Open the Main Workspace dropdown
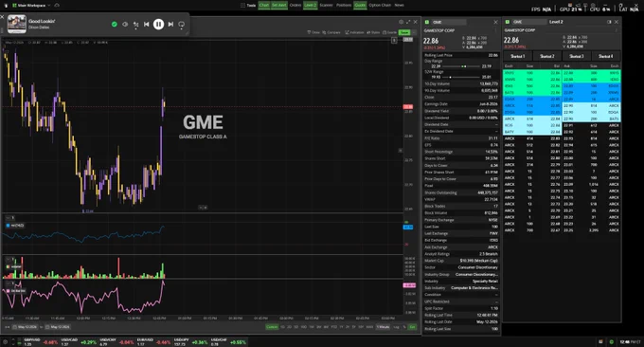The height and width of the screenshot is (347, 644). [31, 6]
